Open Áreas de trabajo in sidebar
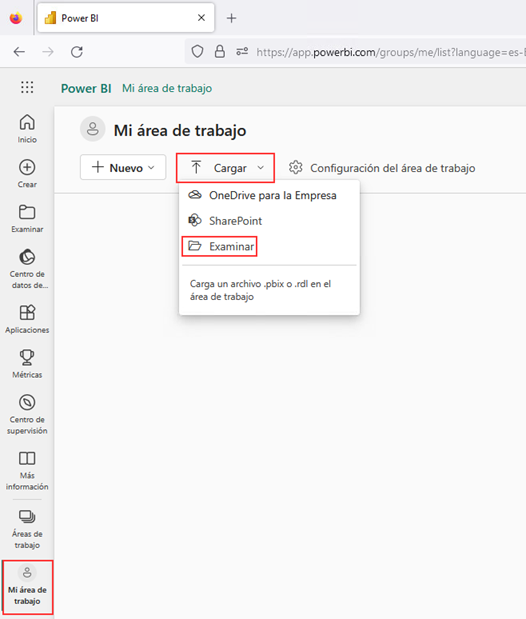Image resolution: width=526 pixels, height=619 pixels. tap(27, 529)
